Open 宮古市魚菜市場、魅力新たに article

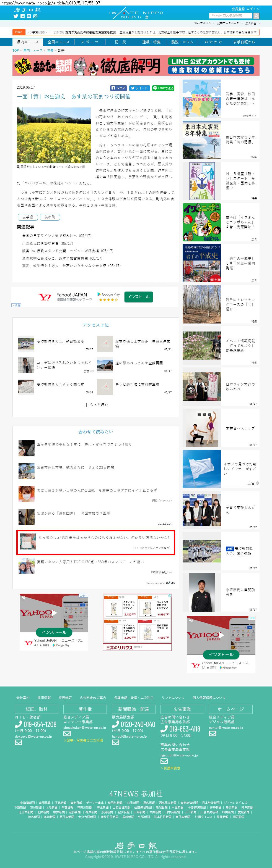coord(75,467)
